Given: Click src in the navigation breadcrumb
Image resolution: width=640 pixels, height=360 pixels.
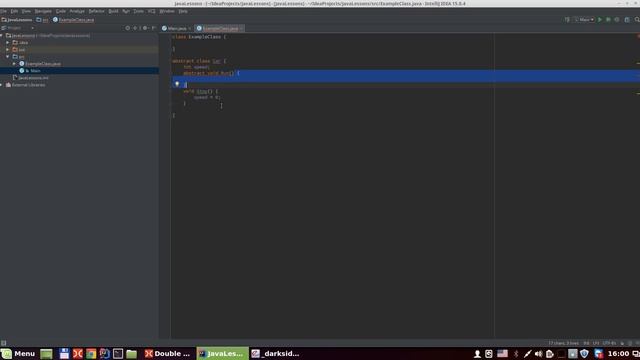Looking at the screenshot, I should click(42, 20).
